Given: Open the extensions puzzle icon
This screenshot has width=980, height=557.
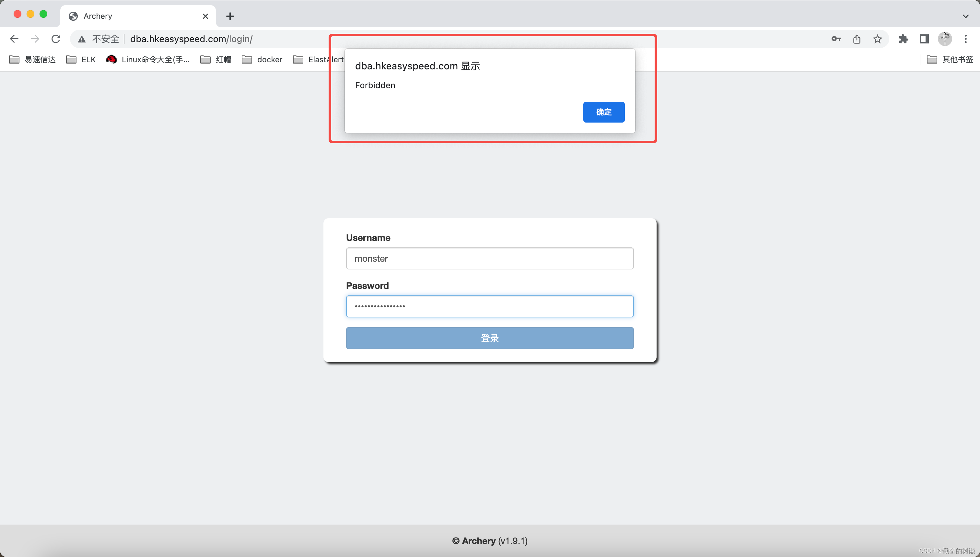Looking at the screenshot, I should (x=903, y=39).
